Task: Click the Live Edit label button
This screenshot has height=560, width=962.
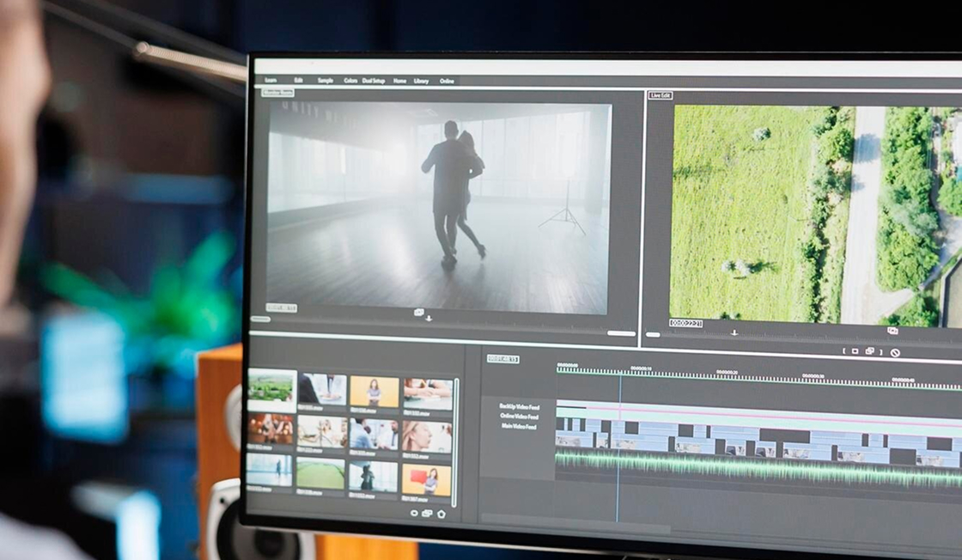Action: pyautogui.click(x=661, y=95)
